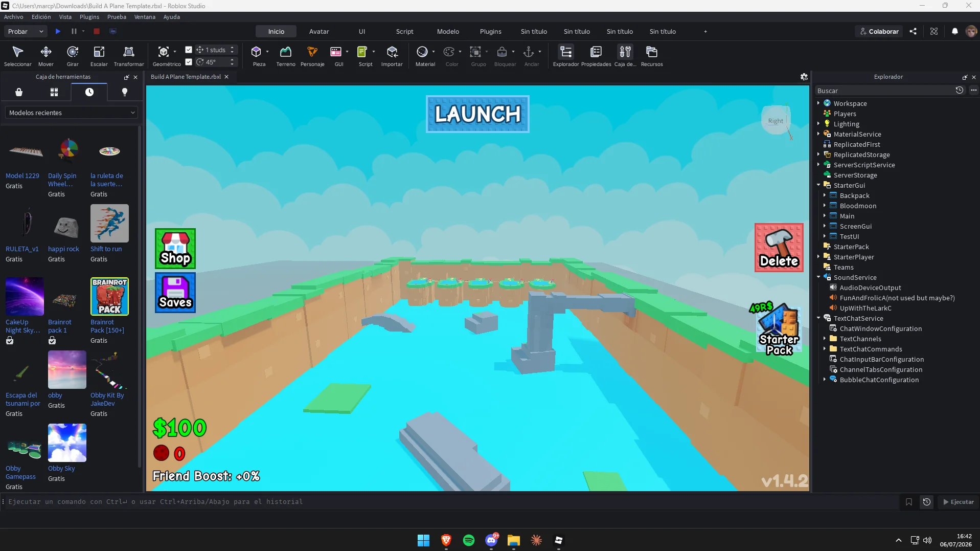The image size is (980, 551).
Task: Click the Ejecutar command button
Action: click(959, 502)
